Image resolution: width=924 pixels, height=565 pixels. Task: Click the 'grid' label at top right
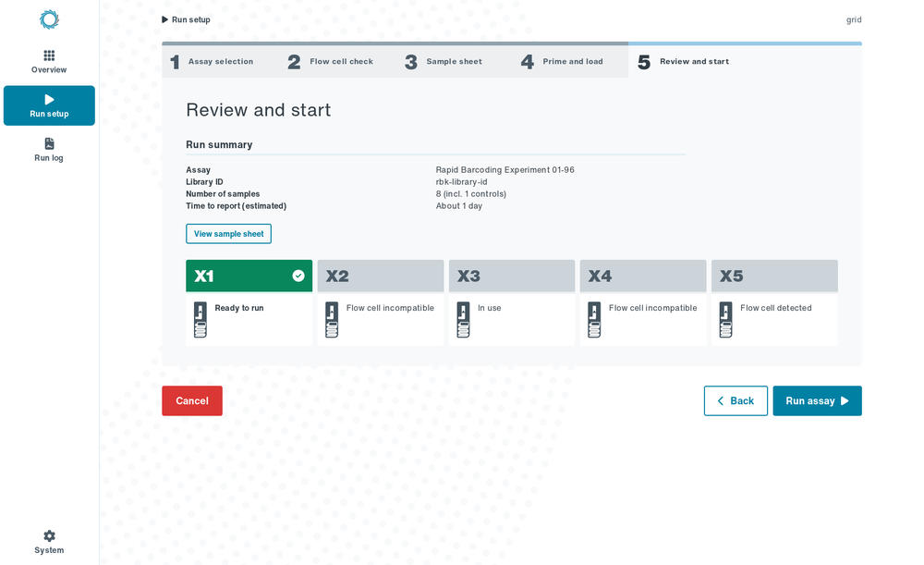[853, 19]
